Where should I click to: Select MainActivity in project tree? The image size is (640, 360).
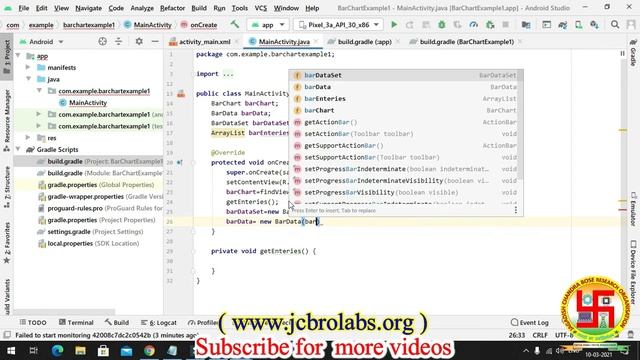coord(88,102)
